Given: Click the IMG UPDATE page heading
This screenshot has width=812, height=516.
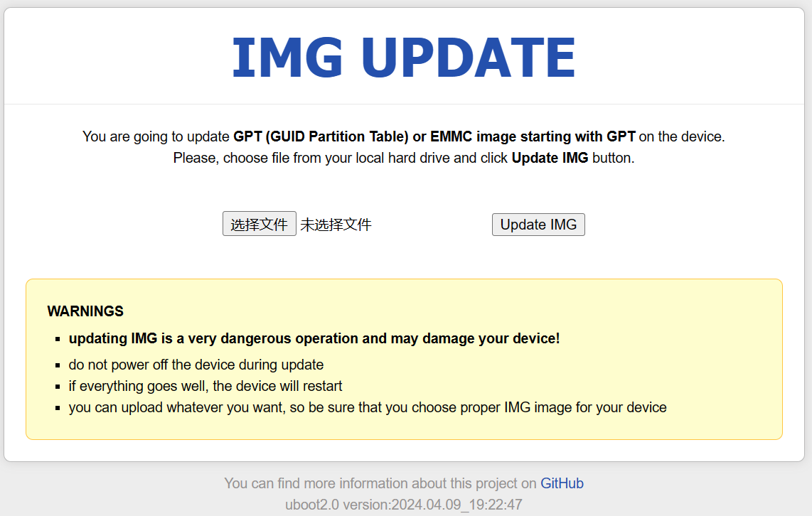Looking at the screenshot, I should pos(403,57).
